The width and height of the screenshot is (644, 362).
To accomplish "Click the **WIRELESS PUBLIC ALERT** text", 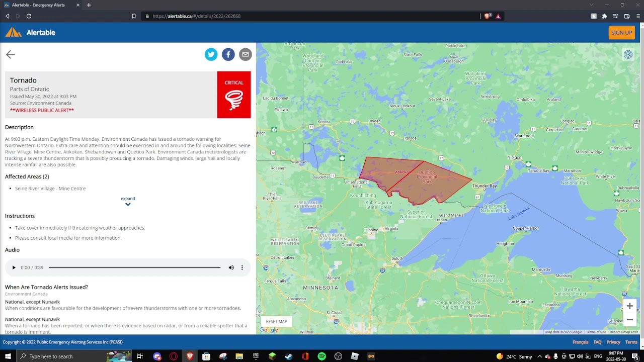I will [42, 110].
